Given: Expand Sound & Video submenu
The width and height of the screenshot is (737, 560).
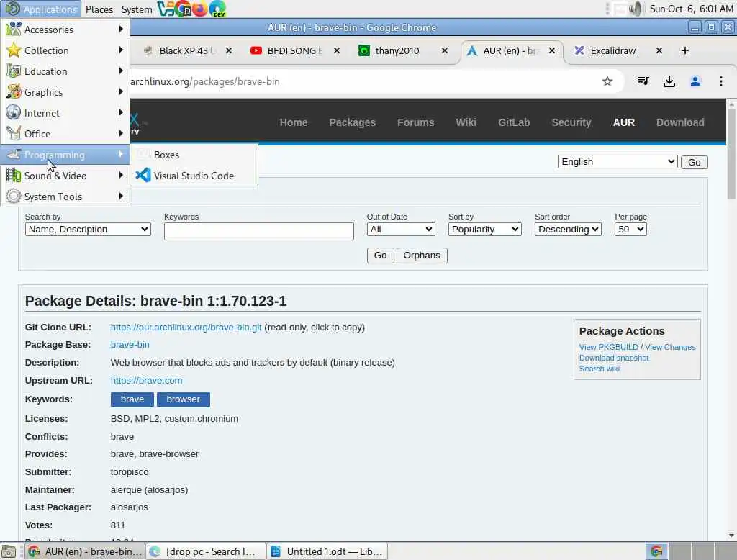Looking at the screenshot, I should [x=65, y=176].
